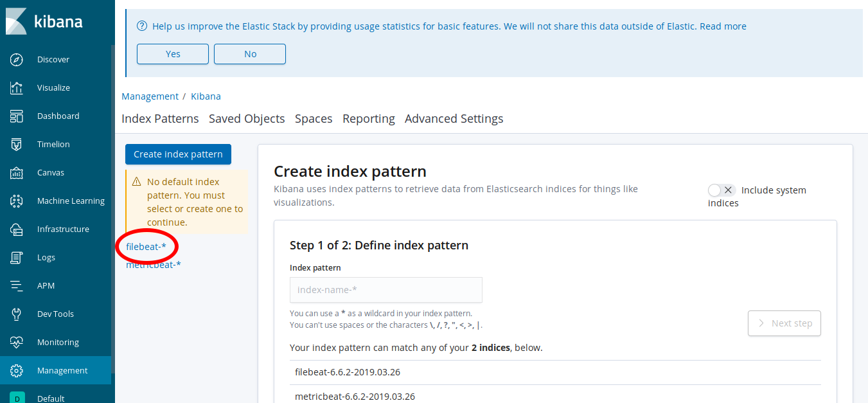Image resolution: width=868 pixels, height=403 pixels.
Task: Click Yes to share usage statistics
Action: (172, 54)
